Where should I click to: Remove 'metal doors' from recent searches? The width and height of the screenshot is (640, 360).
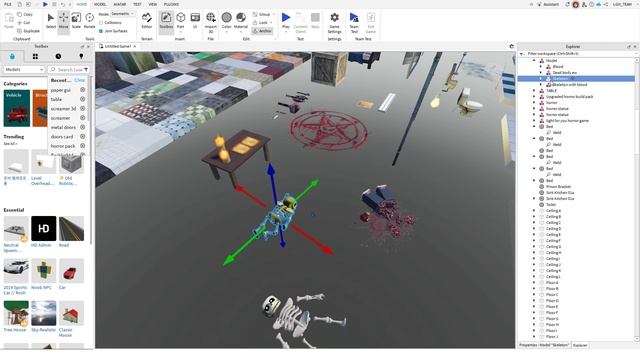82,127
